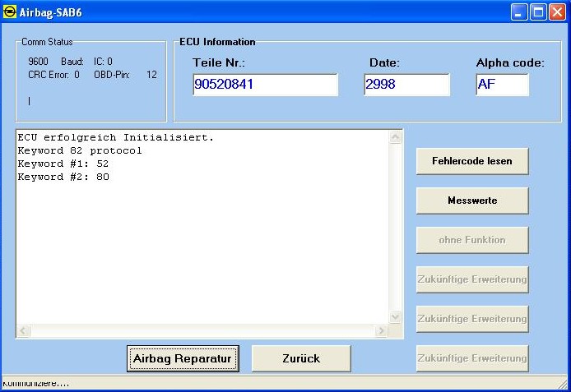
Task: Click the log's vertical scrollbar down arrow
Action: [x=396, y=316]
